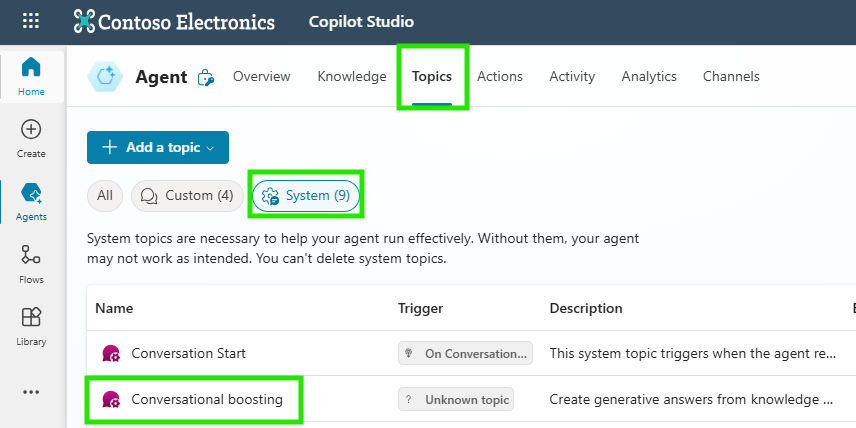Sort by the Name column header
This screenshot has height=428, width=856.
[x=114, y=308]
